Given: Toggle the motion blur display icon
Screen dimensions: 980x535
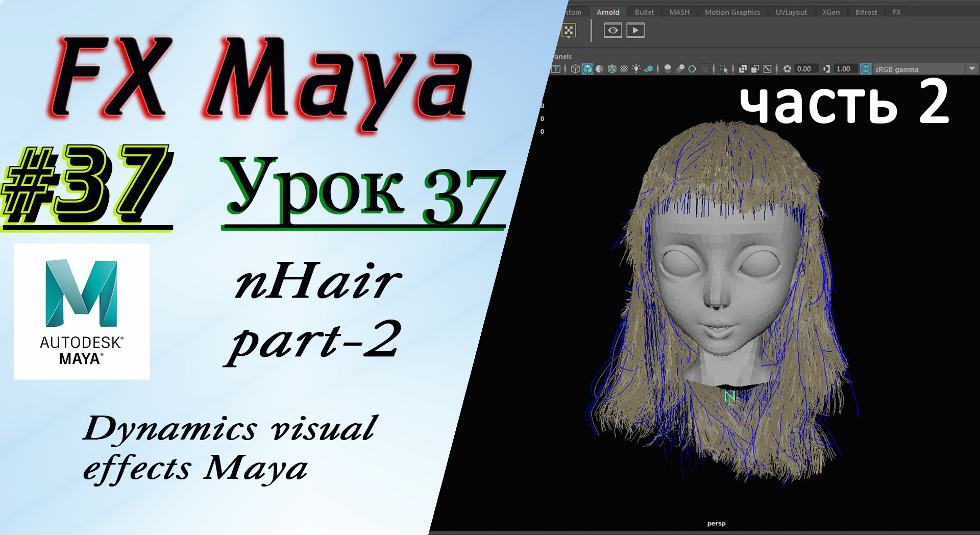Looking at the screenshot, I should tap(681, 69).
